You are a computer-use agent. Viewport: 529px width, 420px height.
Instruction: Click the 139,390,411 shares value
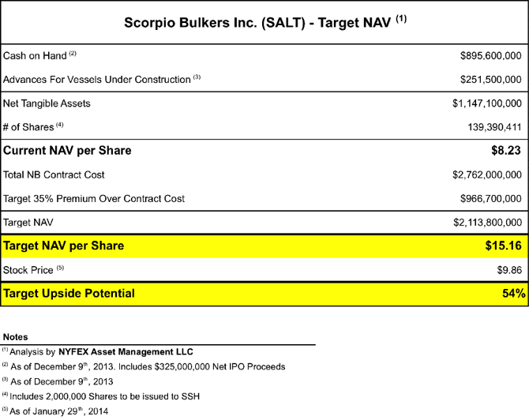pos(494,127)
